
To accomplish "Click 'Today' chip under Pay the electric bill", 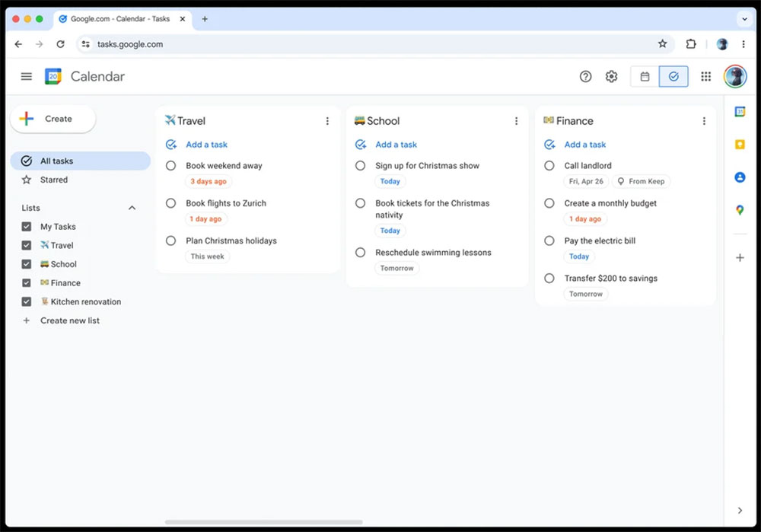I will tap(578, 256).
